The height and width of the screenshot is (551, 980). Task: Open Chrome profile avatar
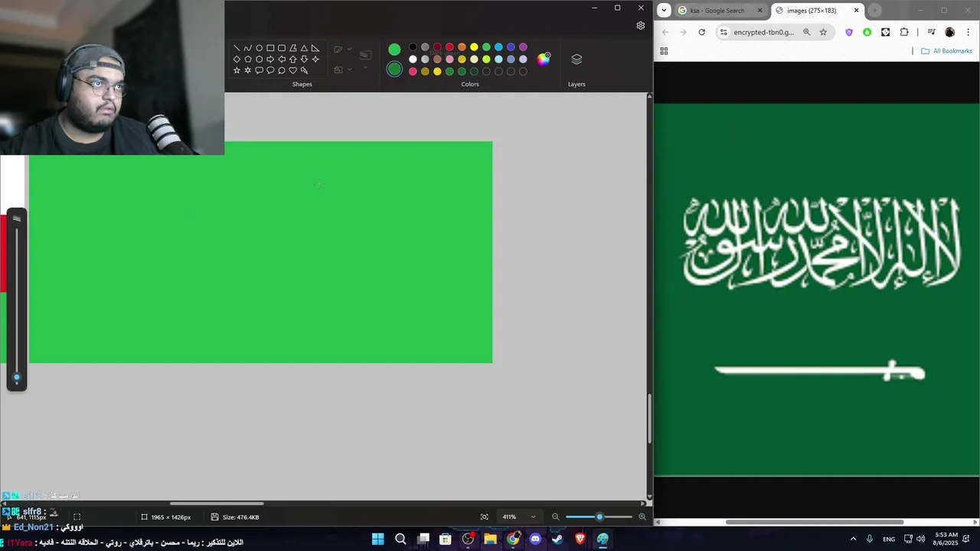pos(950,32)
